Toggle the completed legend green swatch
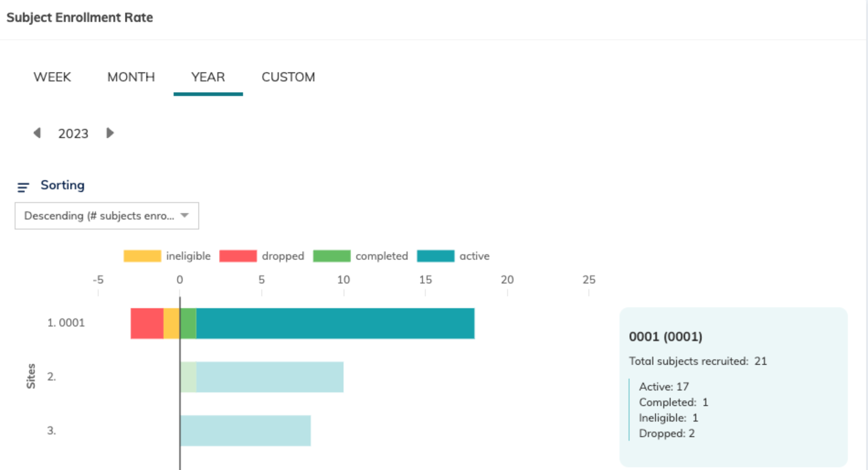868x470 pixels. tap(332, 256)
